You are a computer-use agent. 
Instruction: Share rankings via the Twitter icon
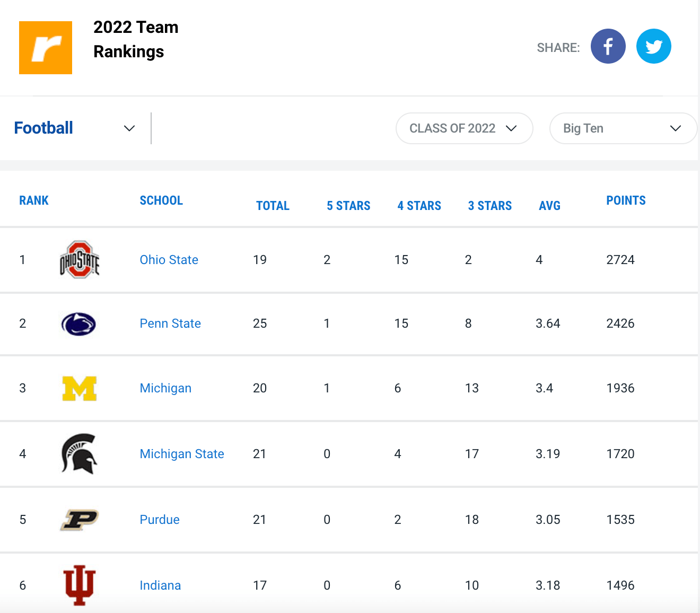click(x=653, y=46)
